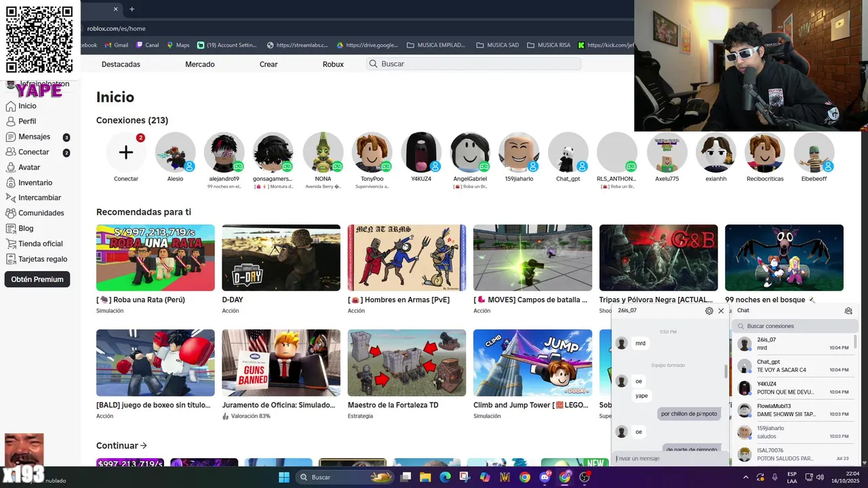Open Tarjetas regalo in the sidebar
Viewport: 868px width, 488px height.
[x=36, y=259]
